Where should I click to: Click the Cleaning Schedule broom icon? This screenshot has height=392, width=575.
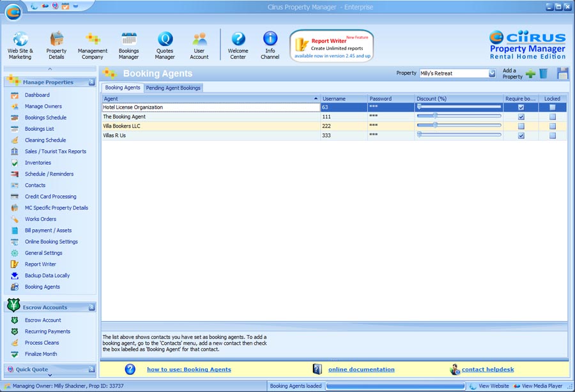[x=15, y=140]
